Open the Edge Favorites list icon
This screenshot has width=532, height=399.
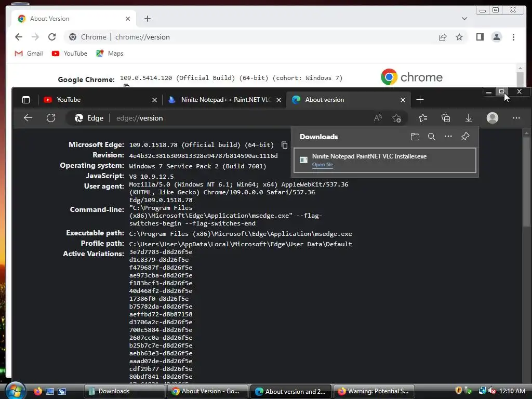click(423, 118)
